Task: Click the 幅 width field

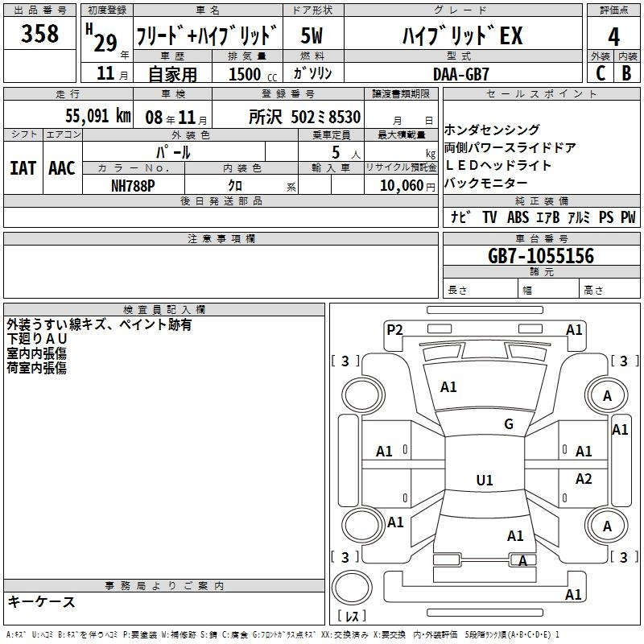Action: [549, 288]
